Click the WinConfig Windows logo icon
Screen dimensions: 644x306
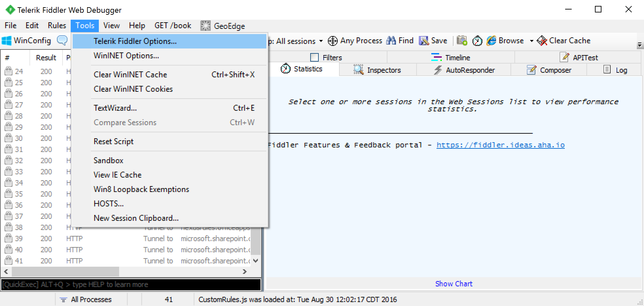[7, 41]
